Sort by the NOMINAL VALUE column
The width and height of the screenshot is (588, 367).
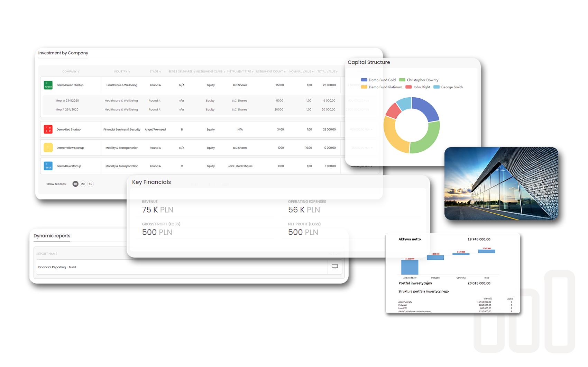pos(301,72)
